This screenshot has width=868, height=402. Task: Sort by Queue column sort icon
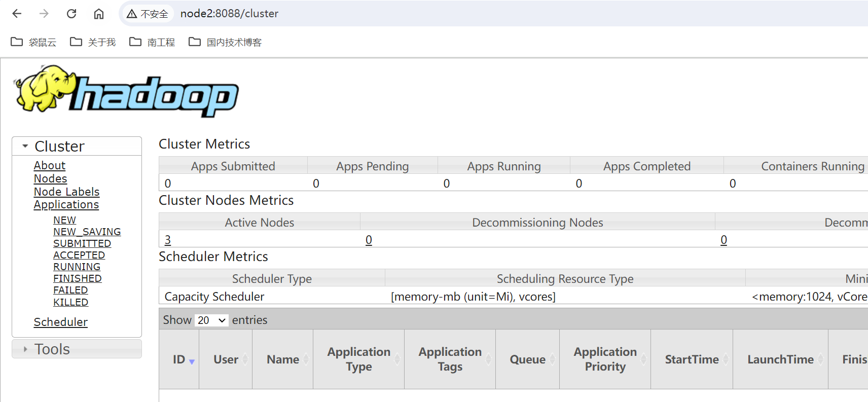553,359
